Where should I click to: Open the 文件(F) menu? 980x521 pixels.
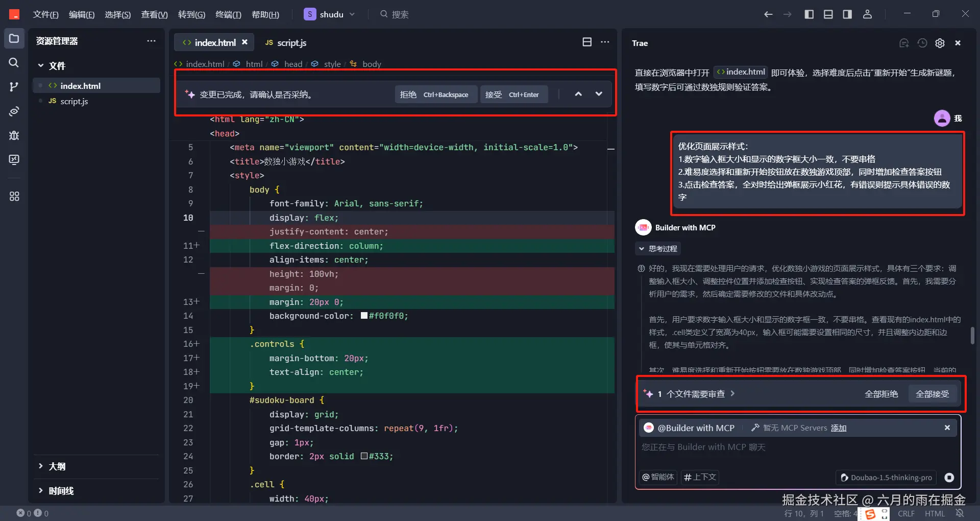[45, 14]
